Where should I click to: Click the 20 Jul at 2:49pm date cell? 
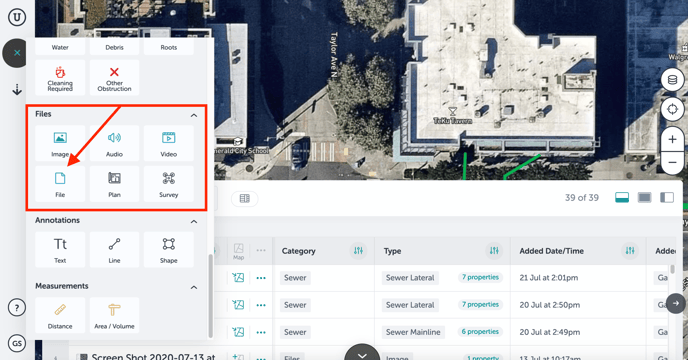click(x=550, y=332)
